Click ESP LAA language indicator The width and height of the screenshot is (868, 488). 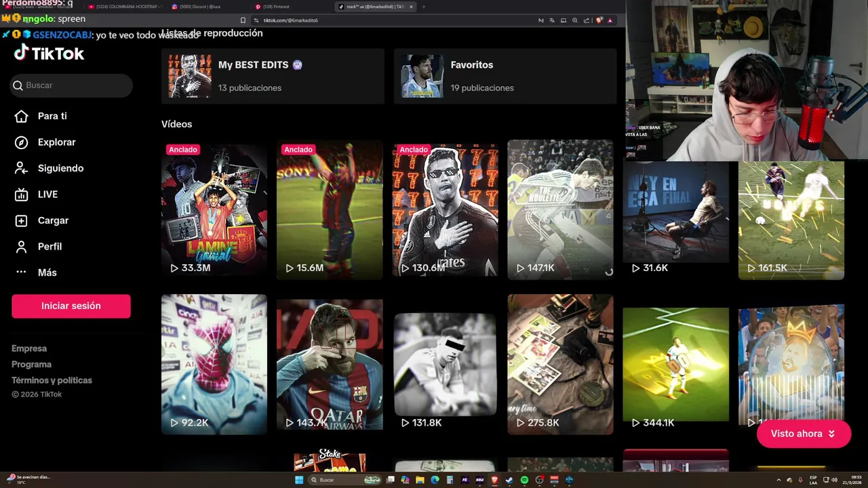813,480
